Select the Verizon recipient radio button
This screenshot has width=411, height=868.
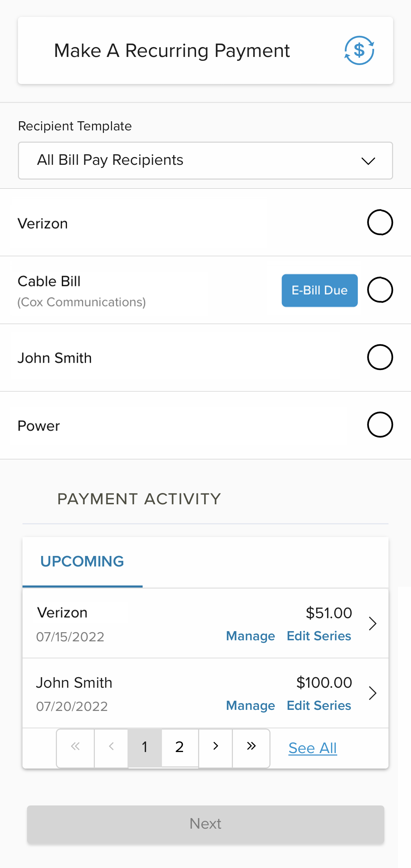pos(380,222)
